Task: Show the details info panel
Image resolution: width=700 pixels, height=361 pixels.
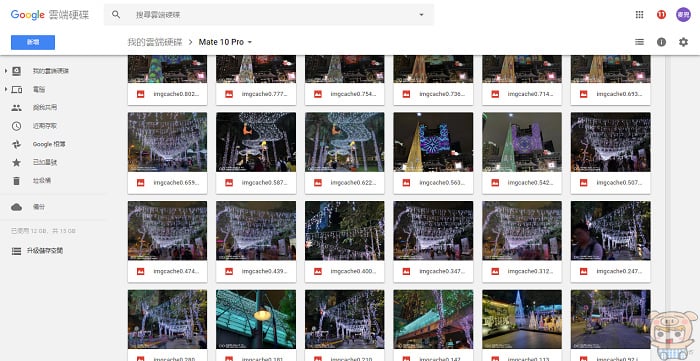Action: [x=661, y=42]
